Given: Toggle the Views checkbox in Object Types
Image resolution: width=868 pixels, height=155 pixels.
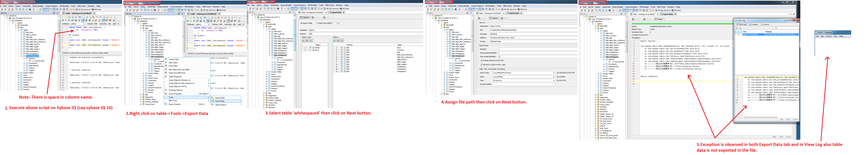Looking at the screenshot, I should click(x=313, y=50).
